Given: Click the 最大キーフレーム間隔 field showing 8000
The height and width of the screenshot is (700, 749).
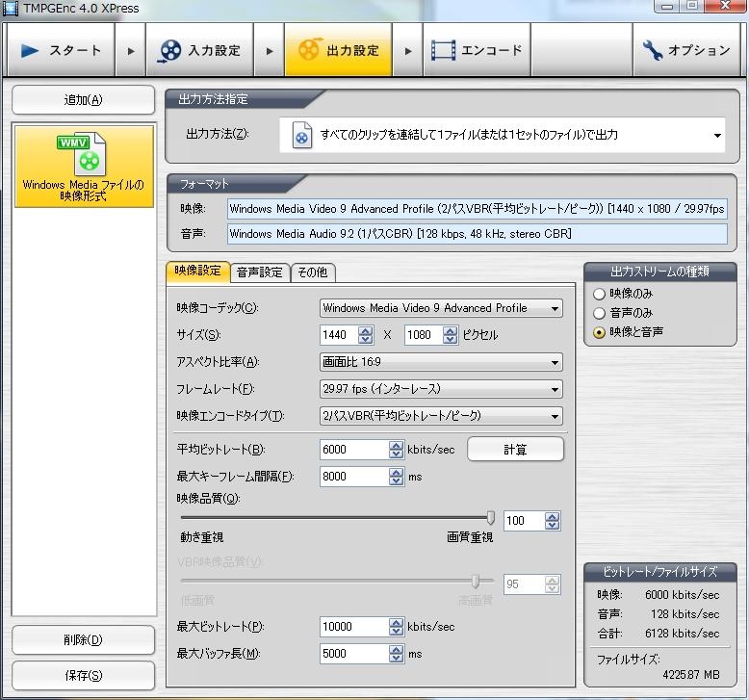Looking at the screenshot, I should (354, 477).
